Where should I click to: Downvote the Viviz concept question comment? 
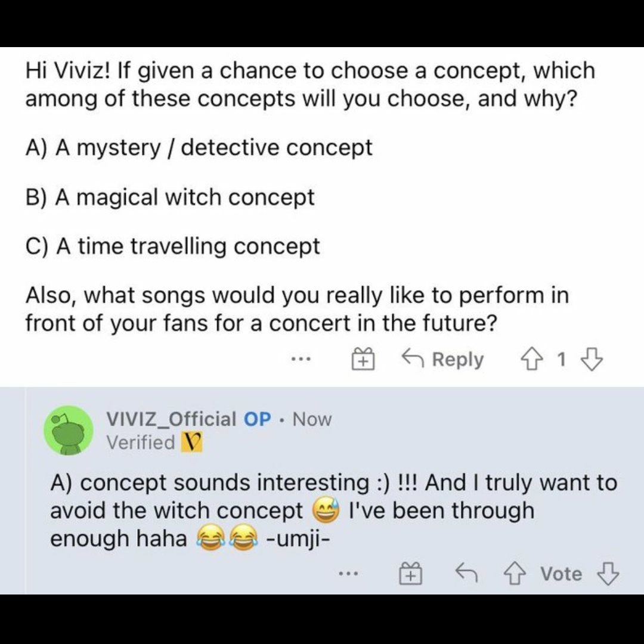tap(592, 360)
